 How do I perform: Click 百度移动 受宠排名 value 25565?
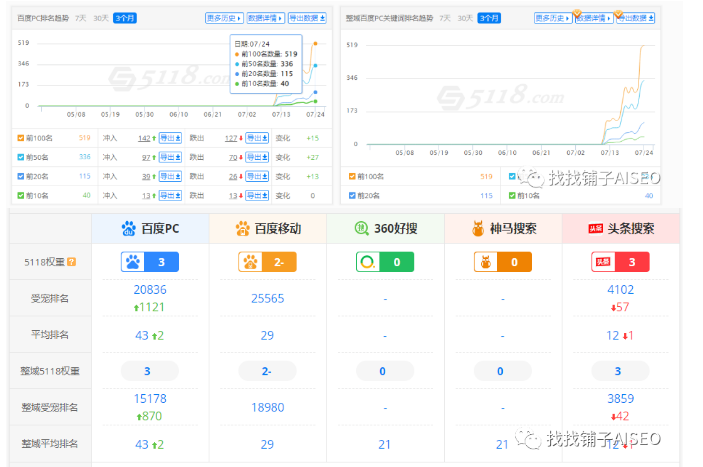point(268,298)
